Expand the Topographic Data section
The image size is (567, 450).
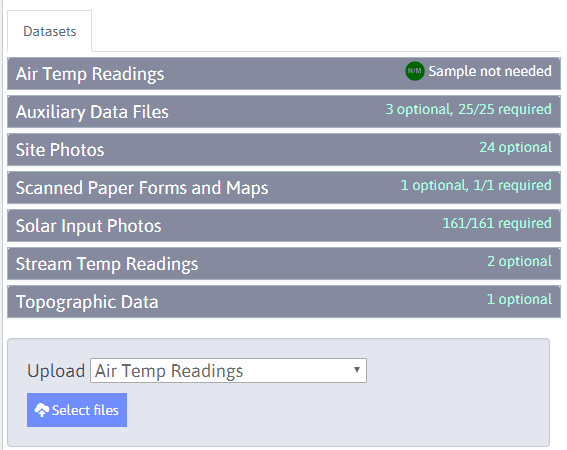pos(284,301)
